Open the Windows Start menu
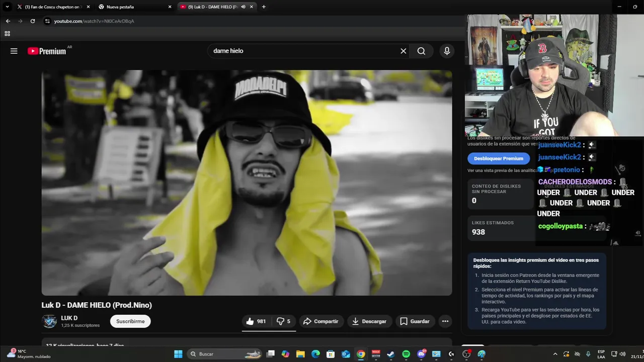 tap(178, 354)
